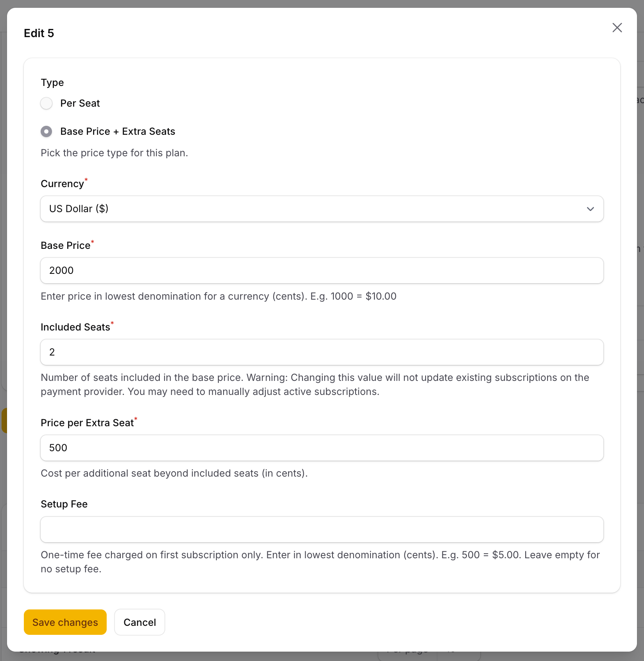Click the chevron arrow in the Currency select

pos(590,209)
